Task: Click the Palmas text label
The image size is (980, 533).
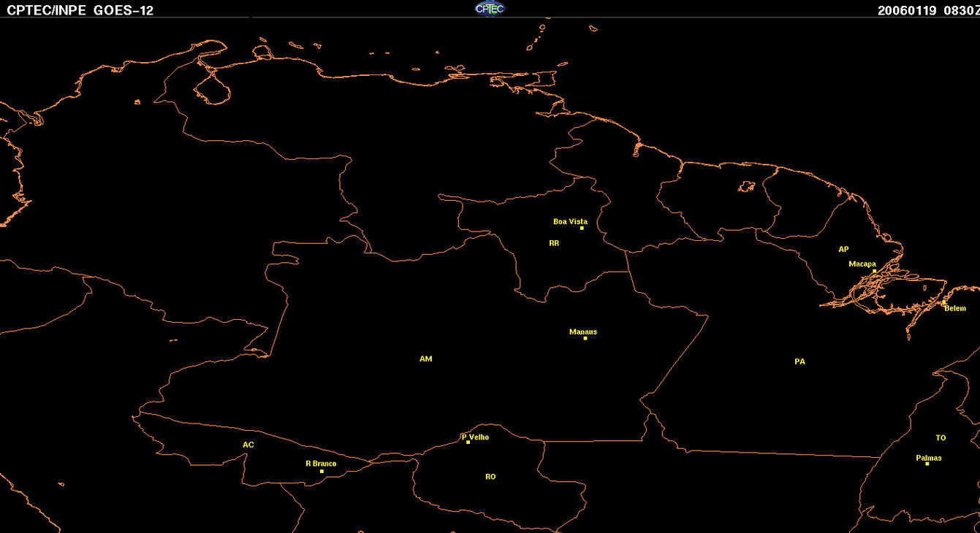Action: [929, 458]
